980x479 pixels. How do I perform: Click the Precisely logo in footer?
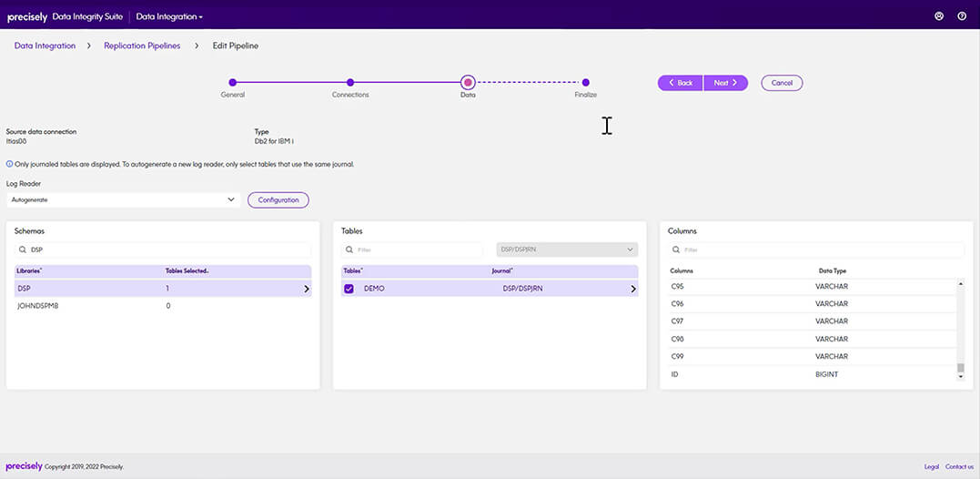click(x=24, y=466)
